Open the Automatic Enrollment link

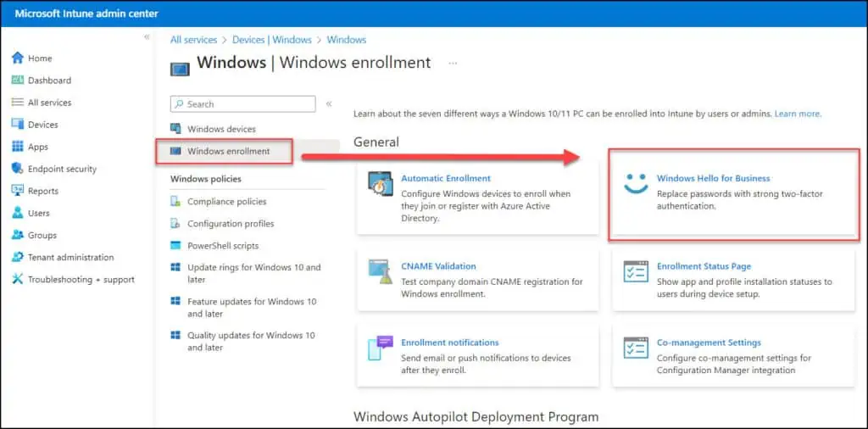coord(446,178)
